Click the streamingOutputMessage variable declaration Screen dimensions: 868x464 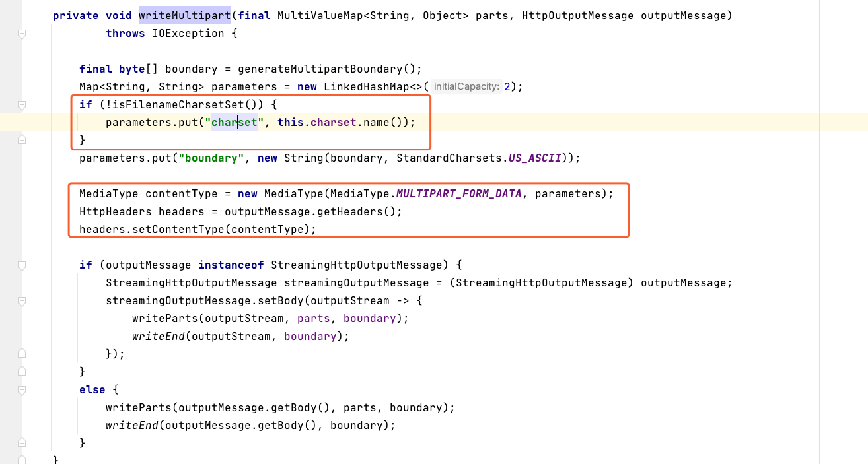(357, 282)
